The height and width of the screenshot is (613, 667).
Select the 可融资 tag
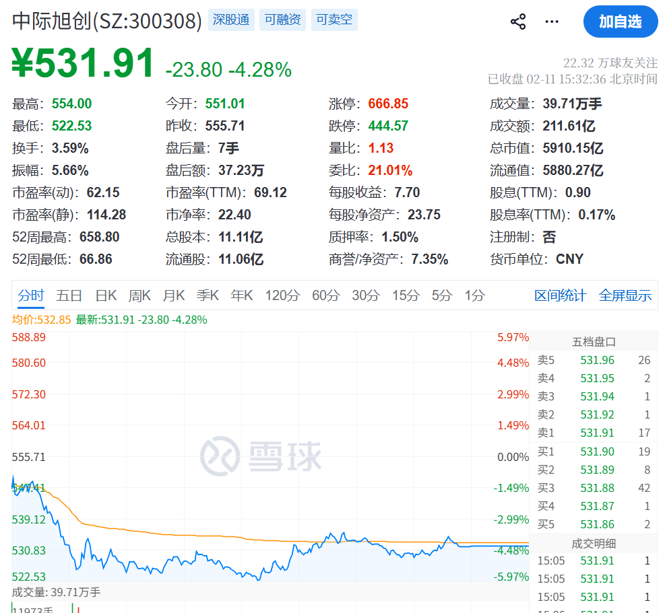[x=283, y=20]
